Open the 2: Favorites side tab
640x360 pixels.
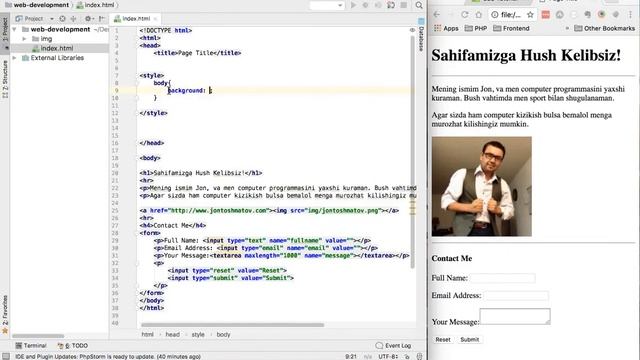[x=5, y=314]
